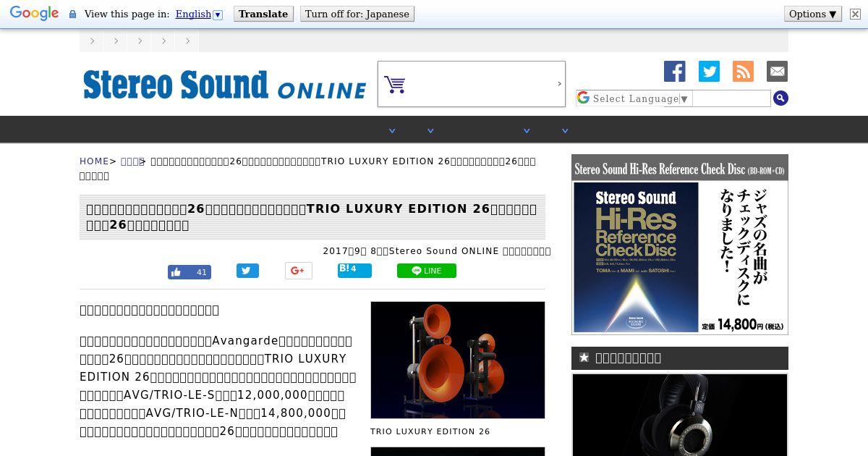Expand the first nav menu chevron
This screenshot has width=868, height=456.
392,130
